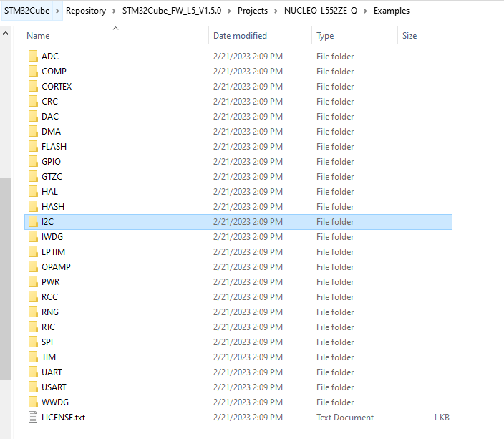Image resolution: width=504 pixels, height=439 pixels.
Task: Click the UART folder icon
Action: coord(33,372)
